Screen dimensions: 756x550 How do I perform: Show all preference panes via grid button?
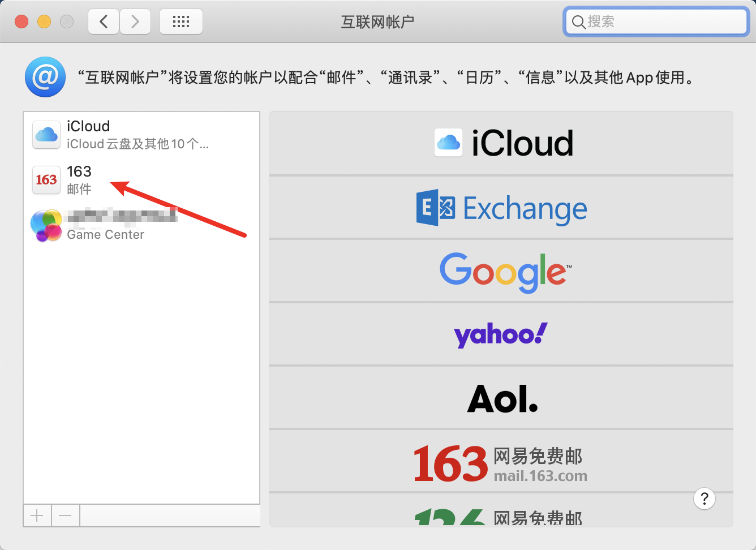[181, 21]
